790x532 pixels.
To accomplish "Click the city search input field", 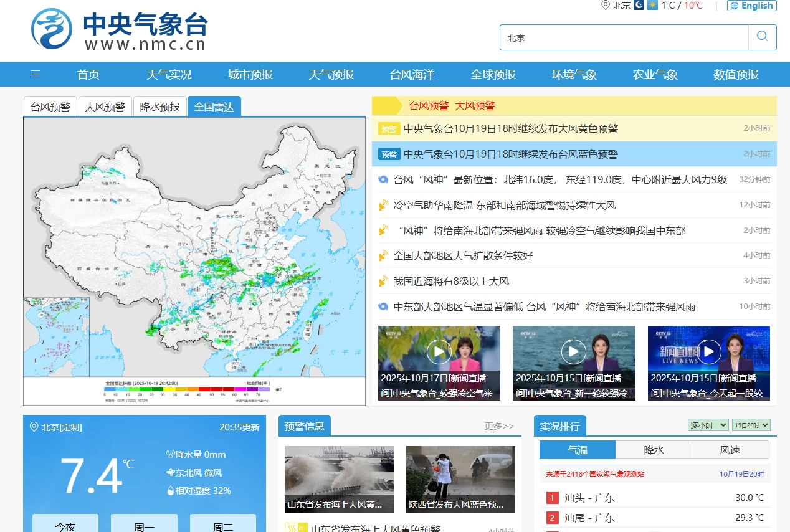I will (623, 37).
